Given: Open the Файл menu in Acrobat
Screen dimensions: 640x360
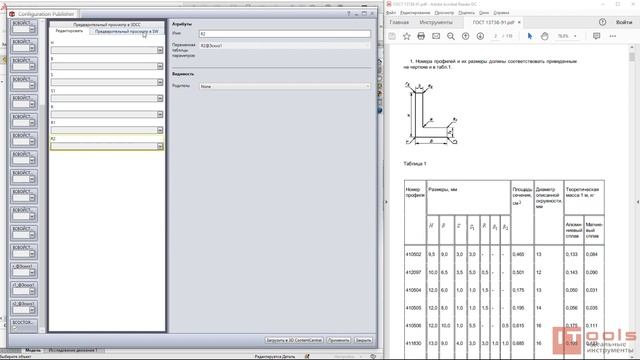Looking at the screenshot, I should pos(391,13).
